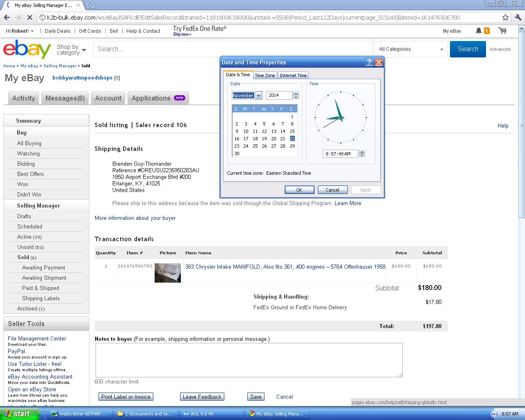Open a new browser tab

(x=90, y=5)
